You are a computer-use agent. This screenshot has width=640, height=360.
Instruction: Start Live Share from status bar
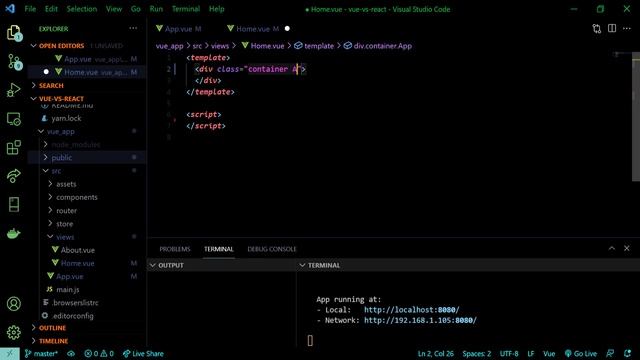click(143, 353)
